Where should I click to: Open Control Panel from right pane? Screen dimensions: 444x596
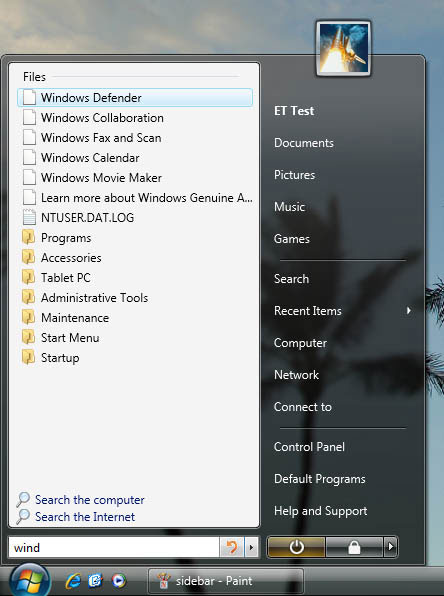tap(309, 447)
